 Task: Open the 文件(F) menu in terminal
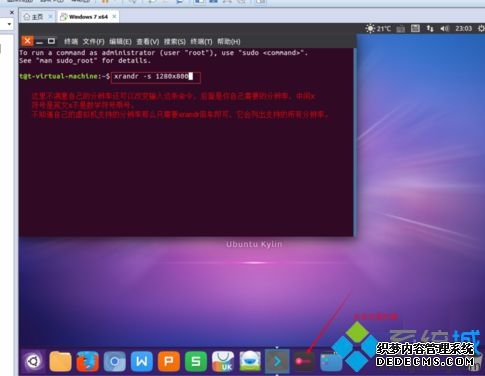pos(93,42)
